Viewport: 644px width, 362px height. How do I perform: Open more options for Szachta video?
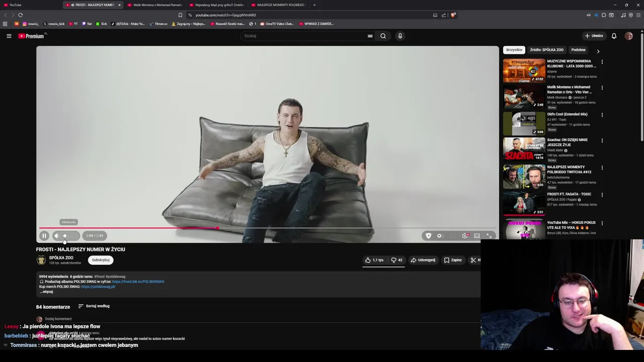pyautogui.click(x=602, y=141)
